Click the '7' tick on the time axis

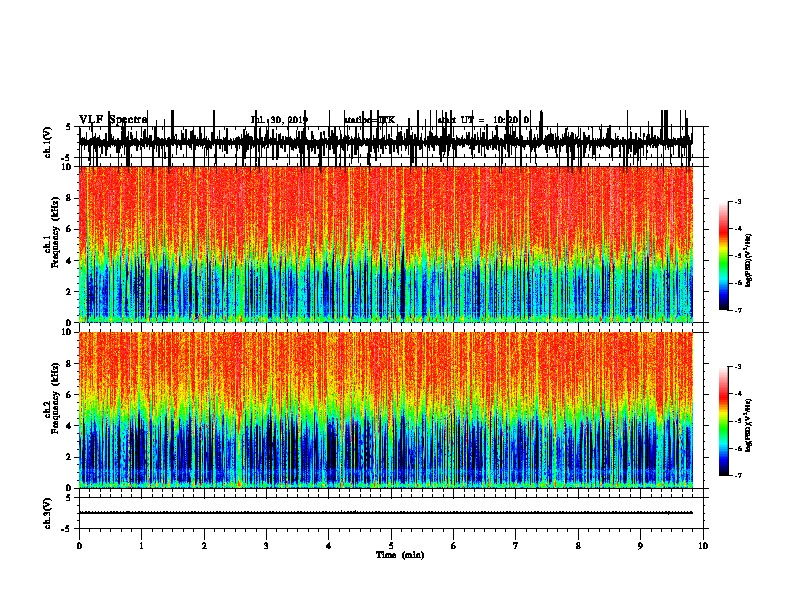(516, 546)
